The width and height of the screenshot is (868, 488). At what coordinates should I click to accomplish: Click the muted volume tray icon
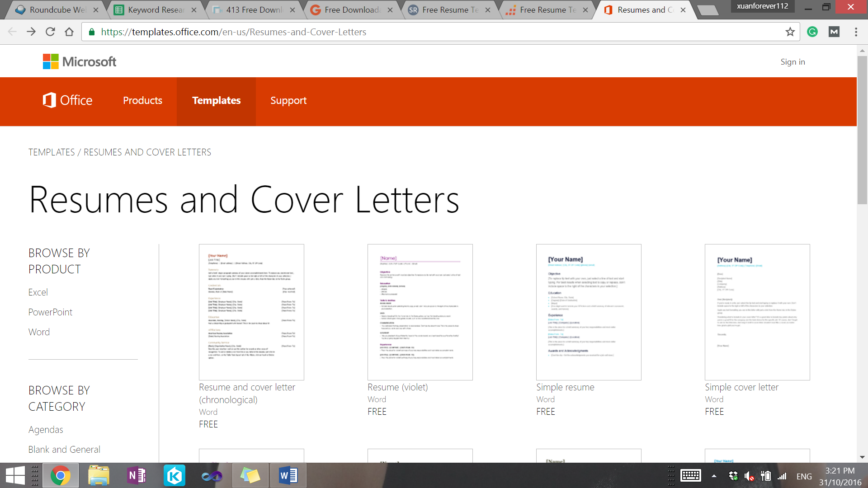click(749, 476)
